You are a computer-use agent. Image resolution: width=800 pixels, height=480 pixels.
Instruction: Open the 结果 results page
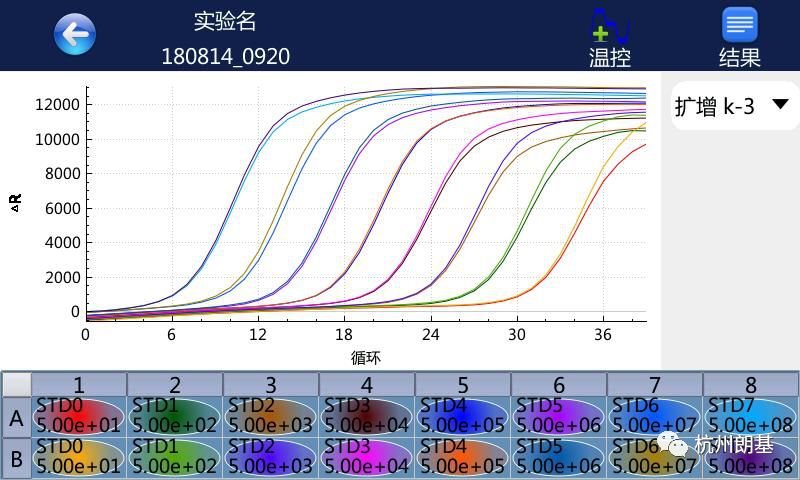pyautogui.click(x=739, y=37)
